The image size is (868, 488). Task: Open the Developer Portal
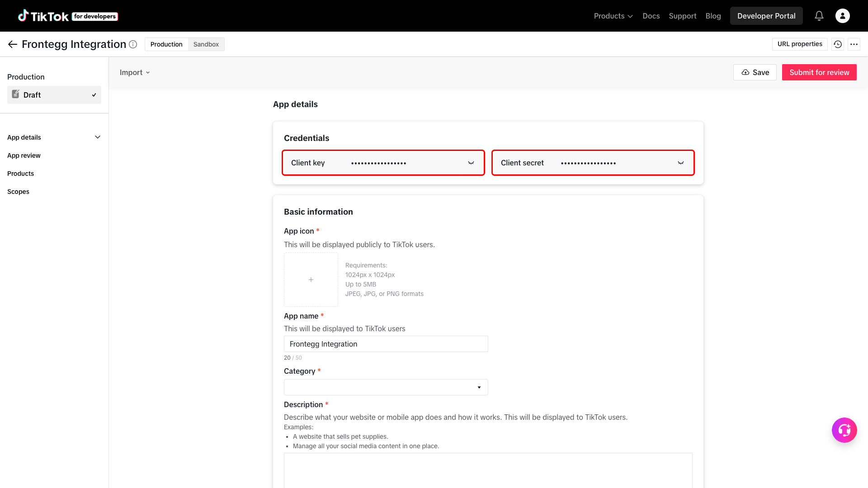766,16
